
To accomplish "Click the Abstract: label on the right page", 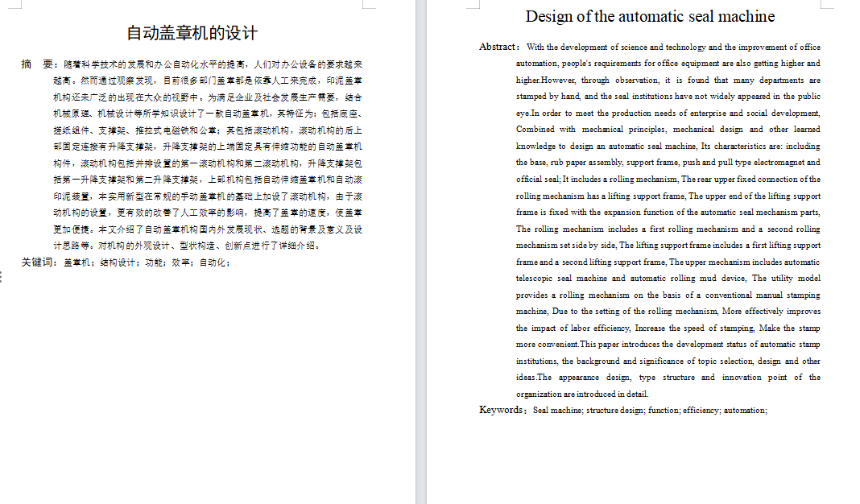I will (500, 47).
